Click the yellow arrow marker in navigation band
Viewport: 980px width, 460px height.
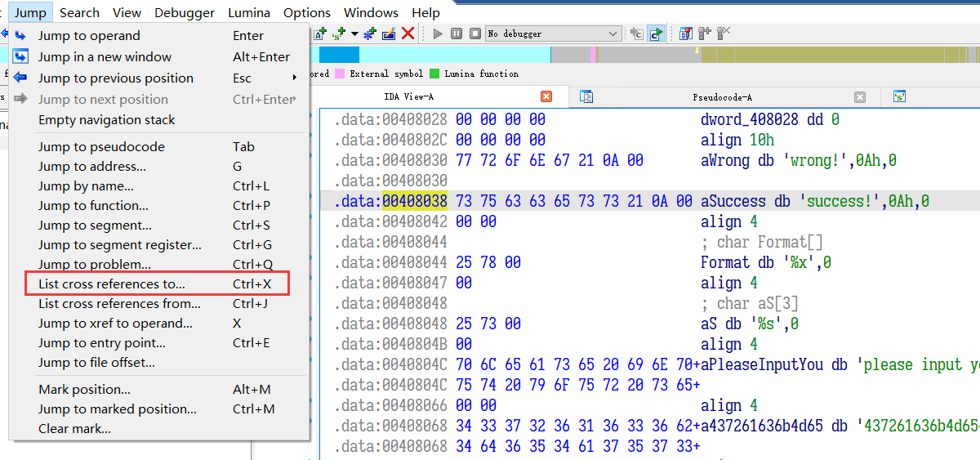tap(697, 51)
